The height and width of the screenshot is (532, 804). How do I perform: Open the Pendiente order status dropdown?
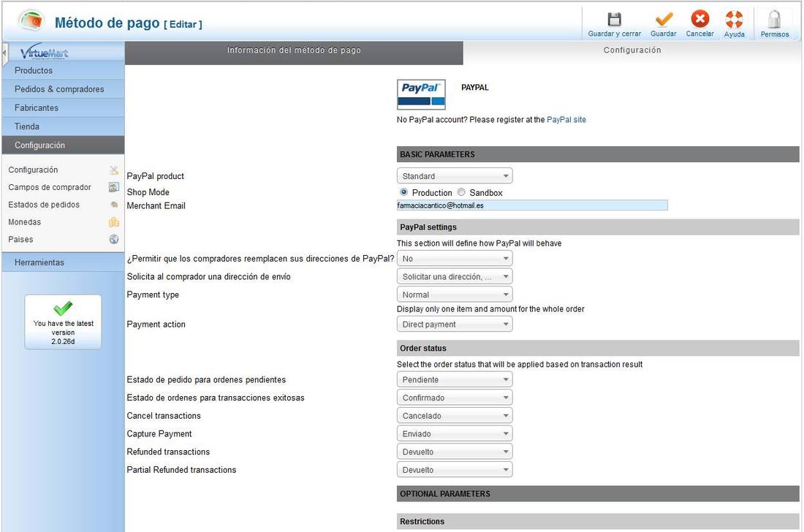(x=455, y=379)
